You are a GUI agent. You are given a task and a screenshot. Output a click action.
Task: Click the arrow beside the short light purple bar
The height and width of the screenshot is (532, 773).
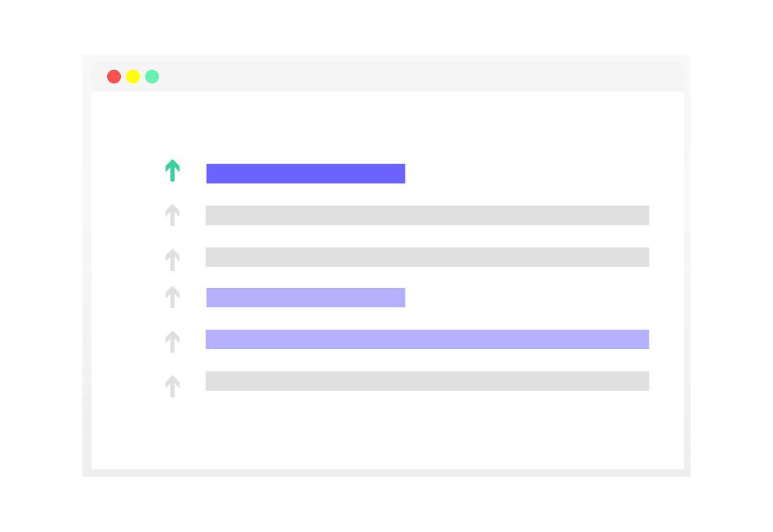172,297
